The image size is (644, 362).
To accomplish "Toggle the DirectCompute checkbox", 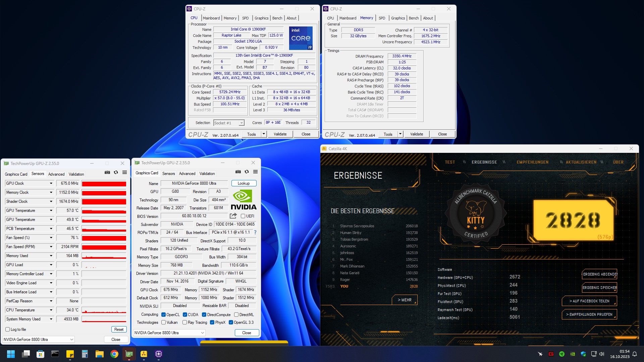I will pyautogui.click(x=204, y=315).
